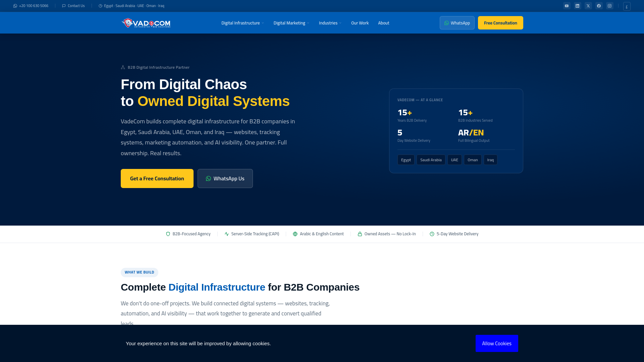
Task: Click the WHAT WE BUILD badge
Action: point(140,272)
